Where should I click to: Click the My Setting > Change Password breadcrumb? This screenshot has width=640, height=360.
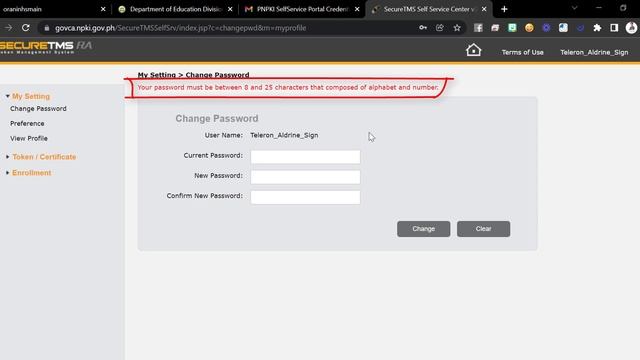(x=193, y=75)
